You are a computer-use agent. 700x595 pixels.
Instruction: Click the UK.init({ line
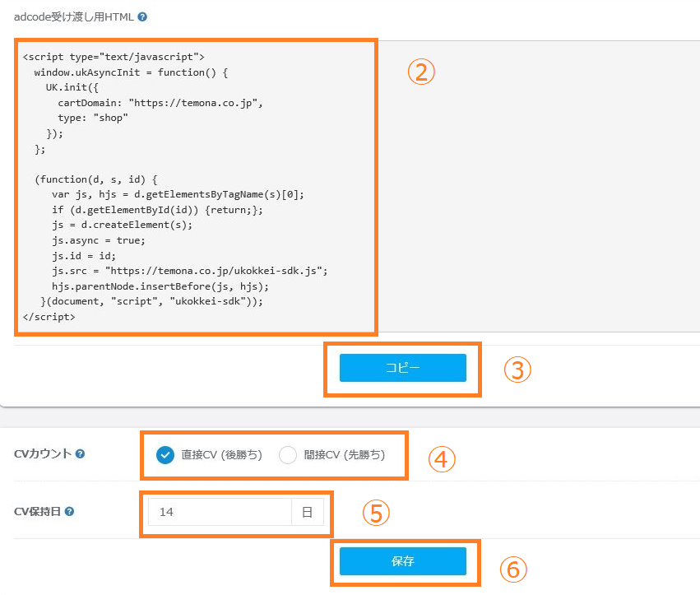point(72,87)
